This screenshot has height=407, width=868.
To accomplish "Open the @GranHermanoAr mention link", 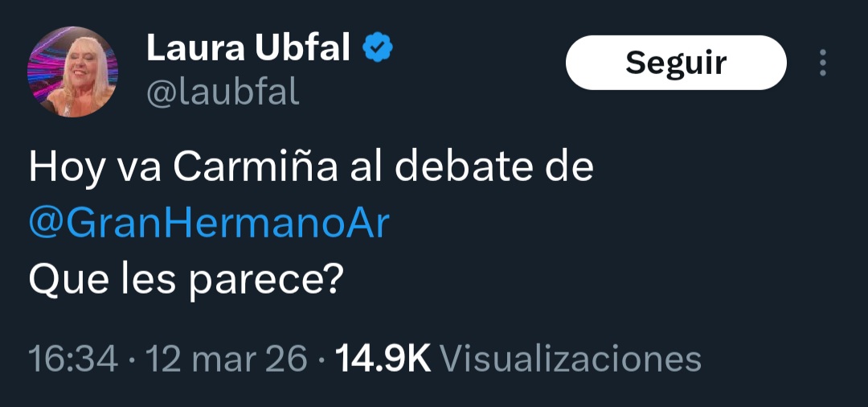I will (x=209, y=224).
